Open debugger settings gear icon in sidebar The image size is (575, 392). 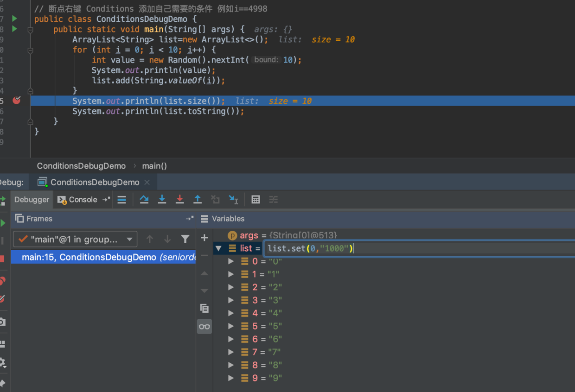(3, 362)
